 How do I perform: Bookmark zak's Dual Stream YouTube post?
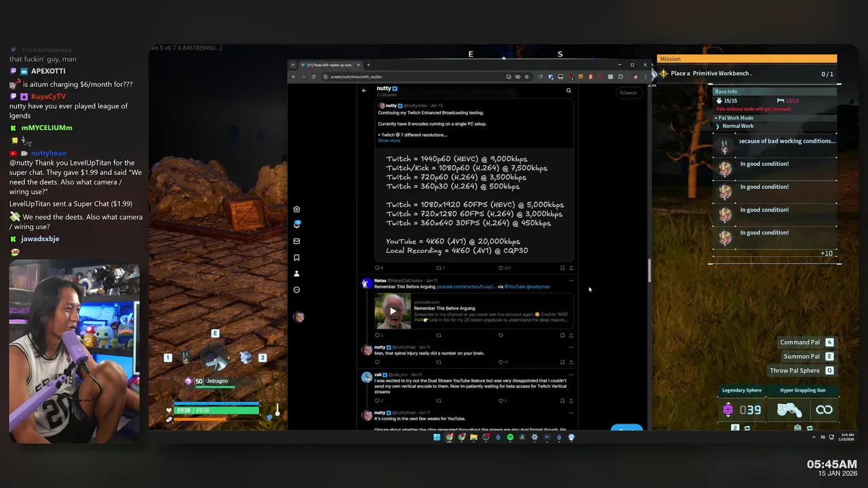562,401
